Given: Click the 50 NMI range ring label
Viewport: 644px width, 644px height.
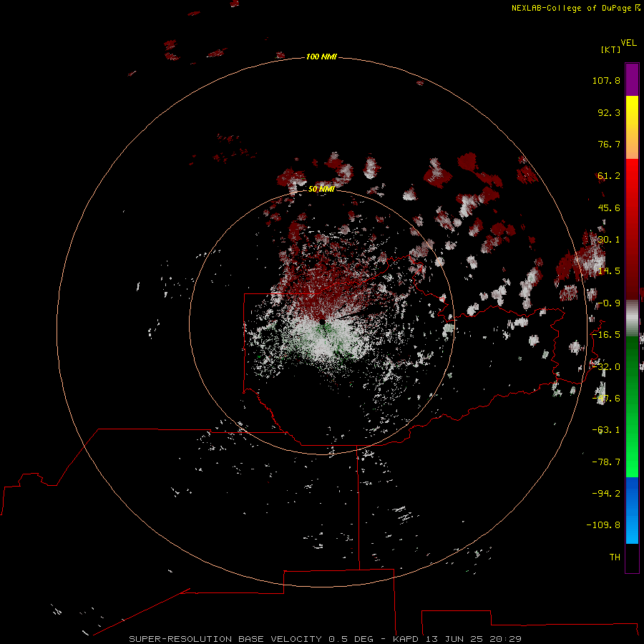Looking at the screenshot, I should pos(321,189).
